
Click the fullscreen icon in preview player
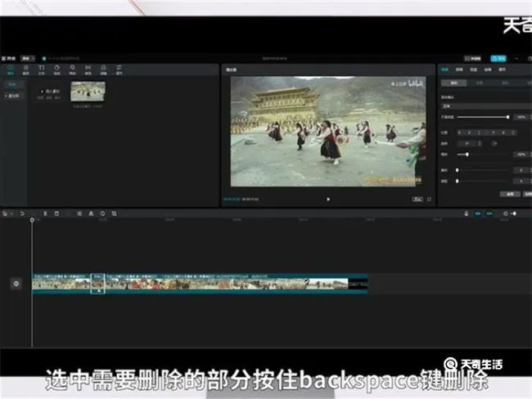click(x=429, y=199)
